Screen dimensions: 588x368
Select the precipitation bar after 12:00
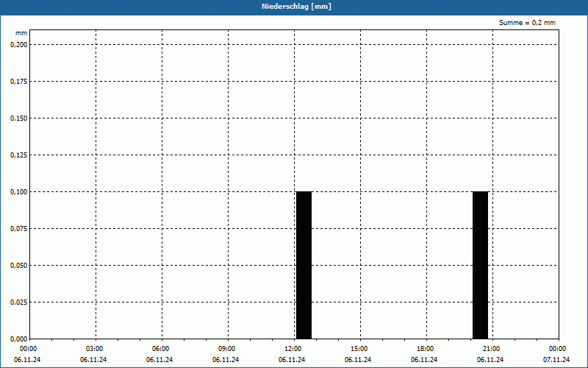tap(304, 265)
